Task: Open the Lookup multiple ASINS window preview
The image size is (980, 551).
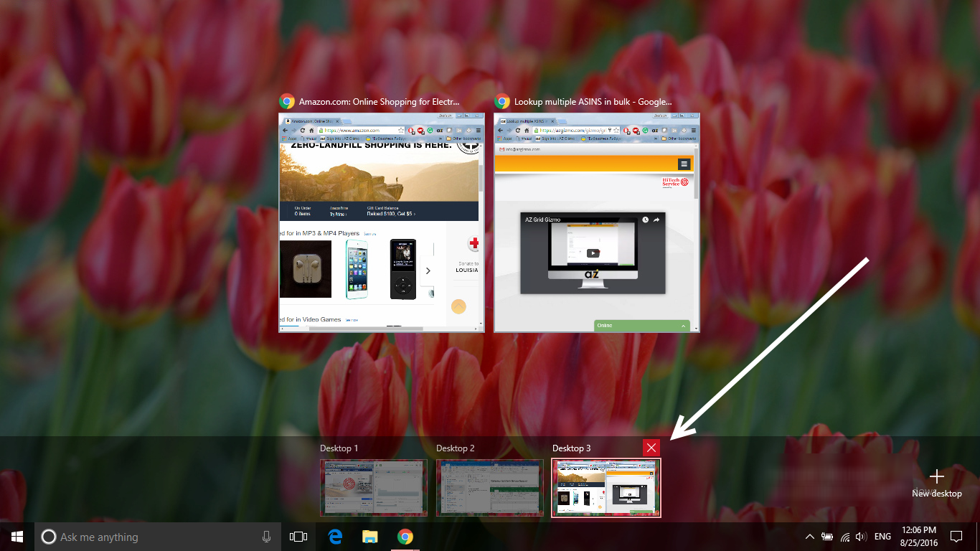Action: 597,222
